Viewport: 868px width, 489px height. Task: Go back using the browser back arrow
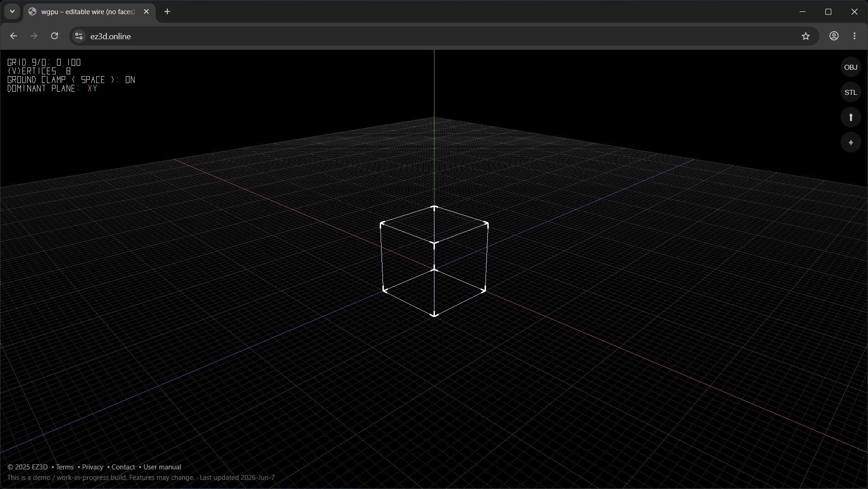[13, 36]
